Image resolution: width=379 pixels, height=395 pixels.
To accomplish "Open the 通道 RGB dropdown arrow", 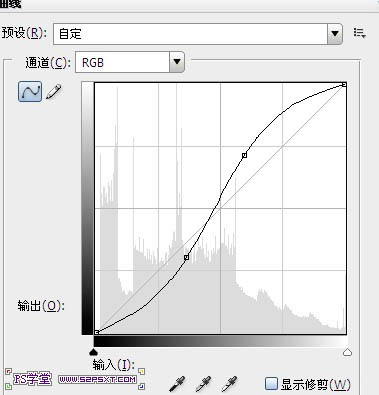I will [177, 62].
